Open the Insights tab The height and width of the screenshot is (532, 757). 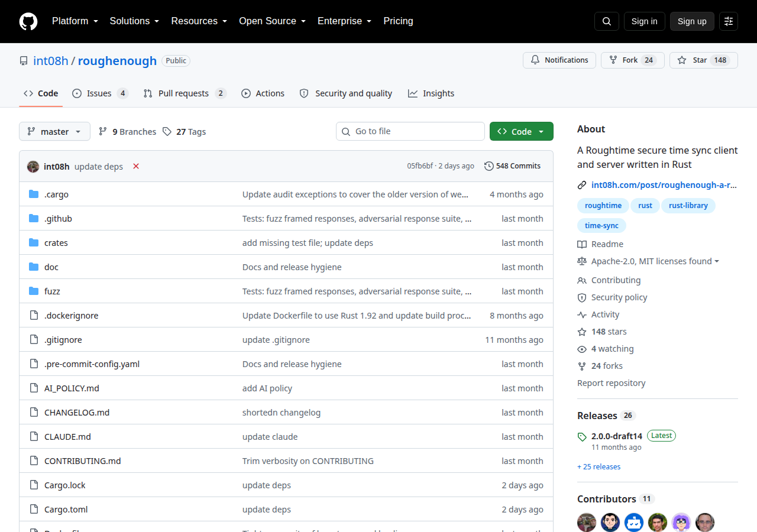[431, 93]
